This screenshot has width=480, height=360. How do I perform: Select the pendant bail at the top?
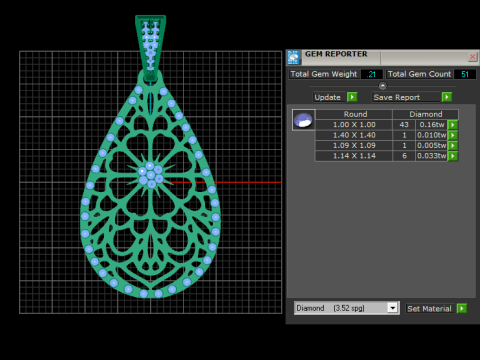coord(150,47)
